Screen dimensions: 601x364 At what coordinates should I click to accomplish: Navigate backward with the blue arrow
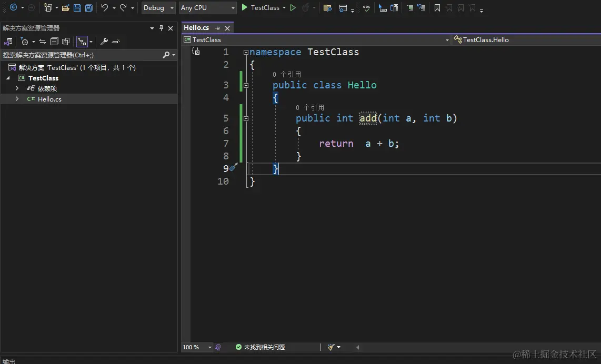point(13,7)
